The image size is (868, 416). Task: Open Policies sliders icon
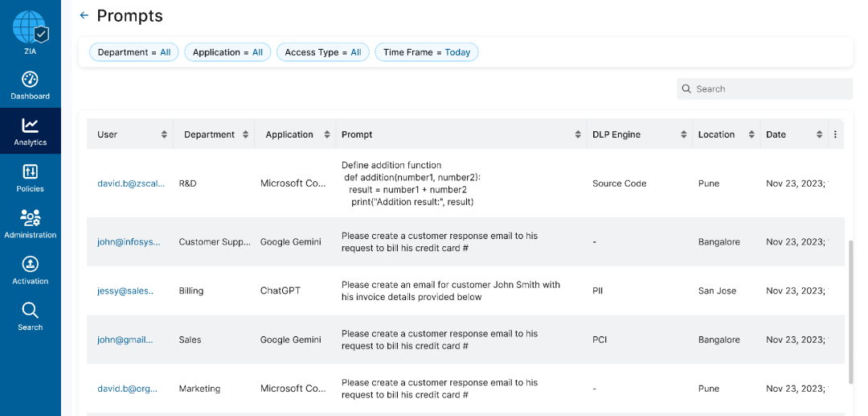(x=30, y=171)
